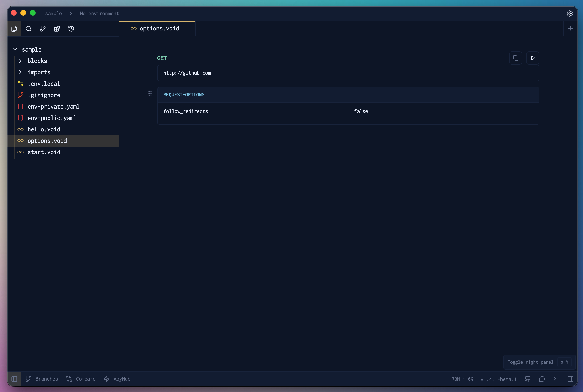Viewport: 583px width, 392px height.
Task: Collapse the sample project tree
Action: tap(14, 49)
